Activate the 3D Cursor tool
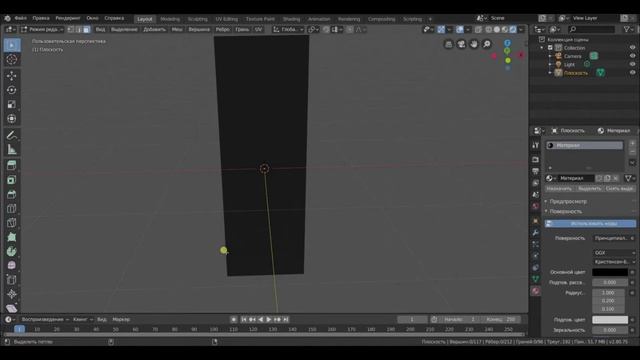Screen dimensions: 640x360 pyautogui.click(x=12, y=60)
